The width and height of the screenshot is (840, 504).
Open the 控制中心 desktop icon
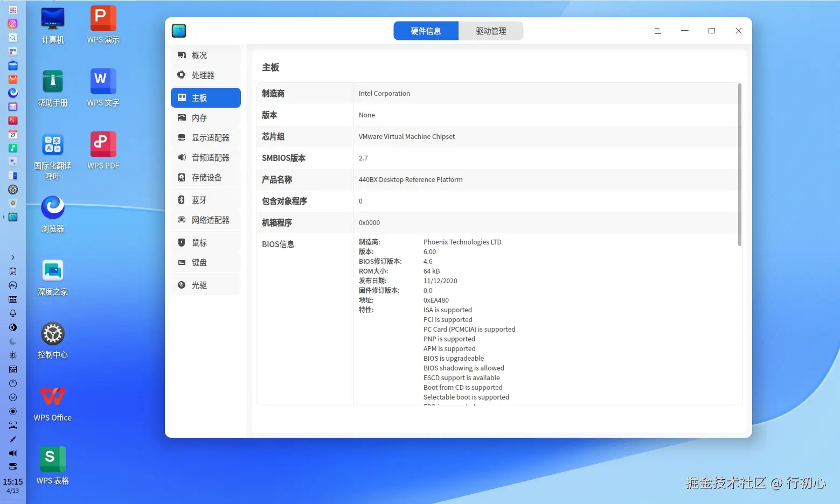(53, 341)
